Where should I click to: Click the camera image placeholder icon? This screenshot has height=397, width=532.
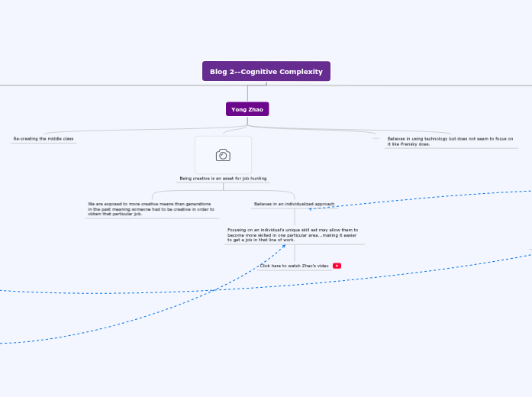click(x=223, y=155)
